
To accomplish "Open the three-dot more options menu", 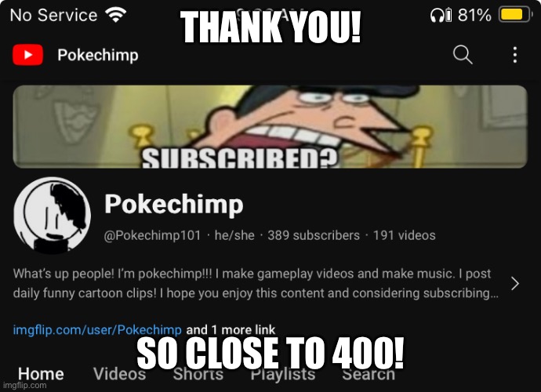I will coord(515,55).
